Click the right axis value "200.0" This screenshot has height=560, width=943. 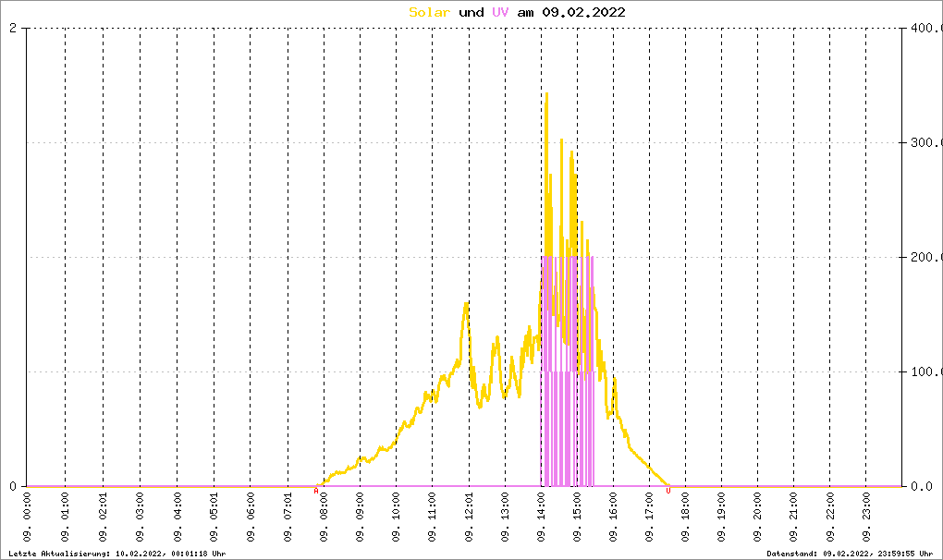926,257
